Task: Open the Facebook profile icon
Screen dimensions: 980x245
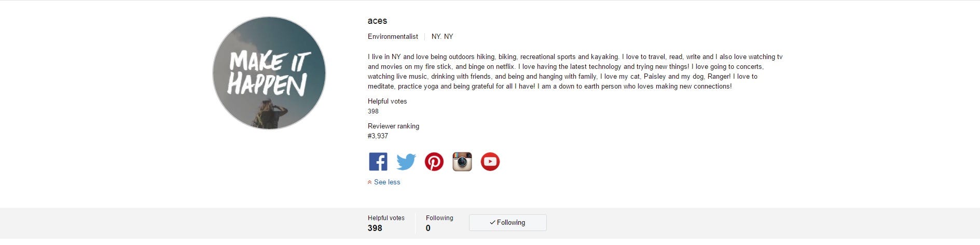Action: [378, 162]
